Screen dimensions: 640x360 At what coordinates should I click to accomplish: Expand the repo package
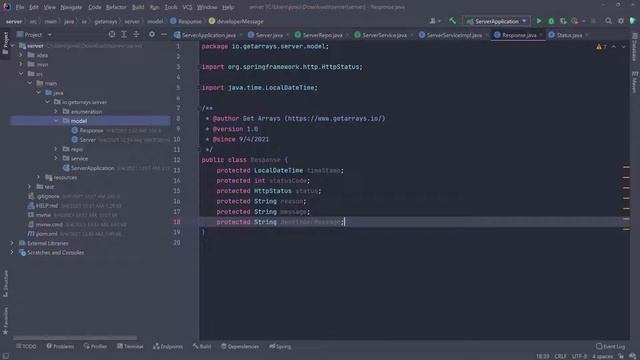pyautogui.click(x=56, y=149)
